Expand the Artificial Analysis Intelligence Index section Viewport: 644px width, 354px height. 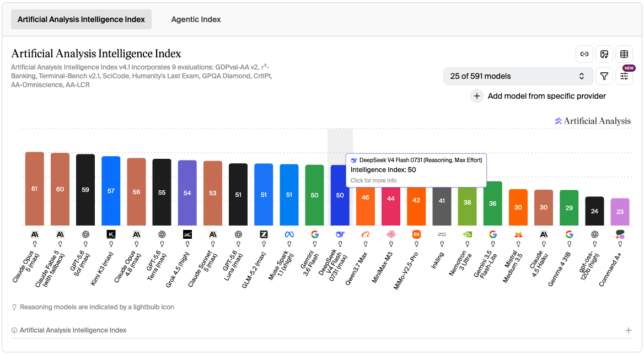point(629,330)
